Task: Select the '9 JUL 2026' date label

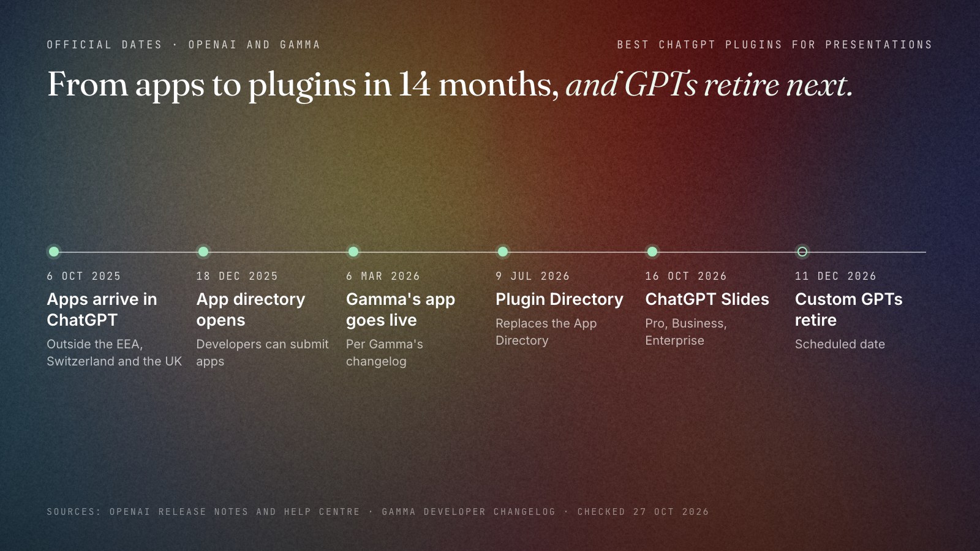Action: [533, 276]
